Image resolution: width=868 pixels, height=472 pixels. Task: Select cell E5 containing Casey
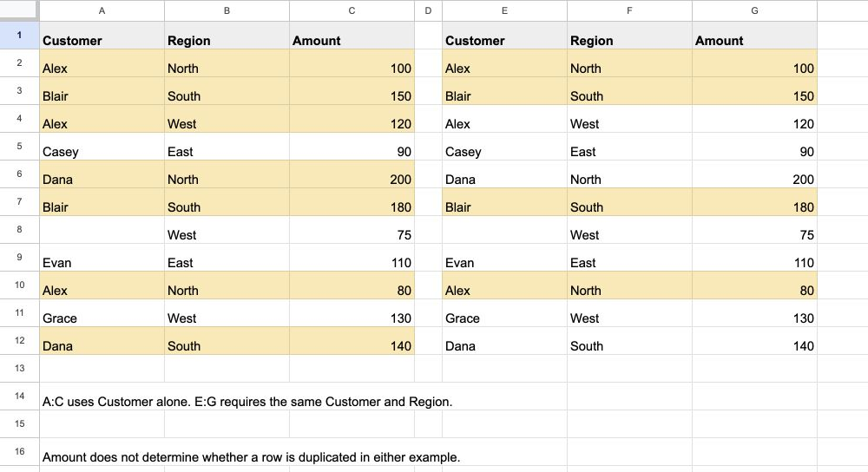point(504,146)
